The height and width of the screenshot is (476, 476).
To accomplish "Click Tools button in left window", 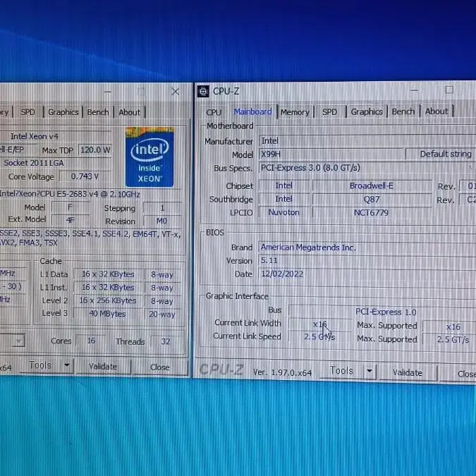I will pyautogui.click(x=40, y=365).
